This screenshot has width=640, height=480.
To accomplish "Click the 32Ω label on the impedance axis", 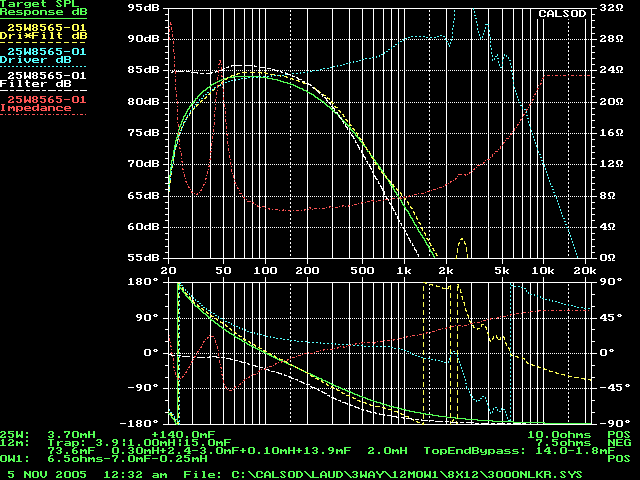I will click(x=611, y=7).
